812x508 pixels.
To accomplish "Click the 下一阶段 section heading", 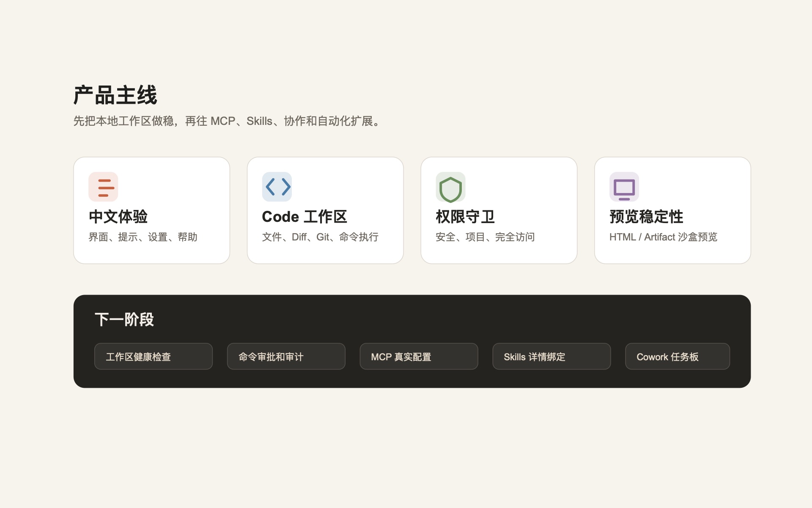I will 124,320.
